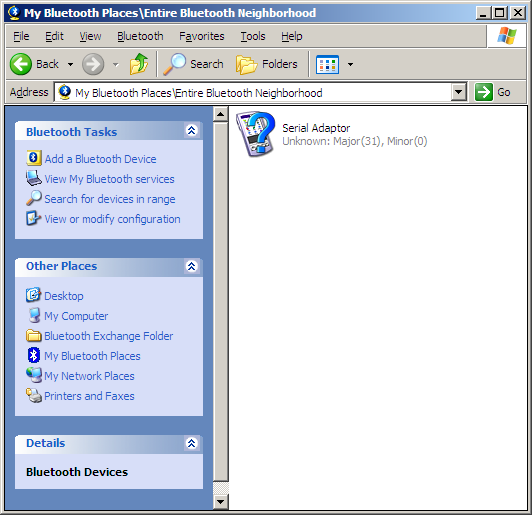Click Add a Bluetooth Device link

(x=100, y=159)
